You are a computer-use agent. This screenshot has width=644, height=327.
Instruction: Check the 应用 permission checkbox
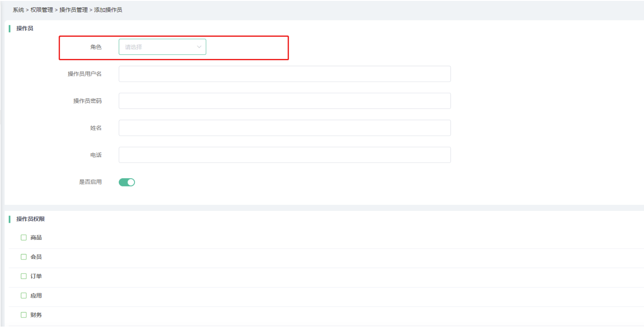tap(24, 296)
